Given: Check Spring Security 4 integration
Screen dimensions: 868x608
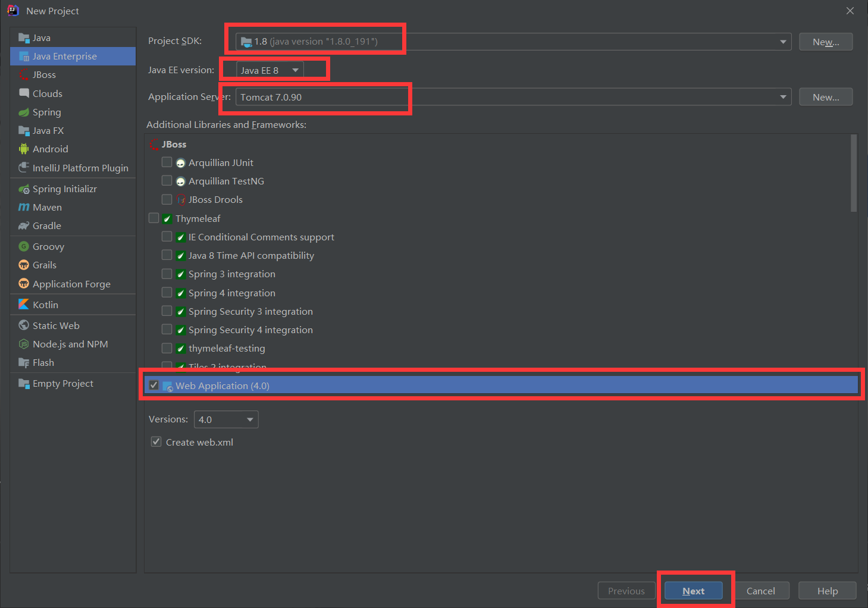Looking at the screenshot, I should [167, 330].
